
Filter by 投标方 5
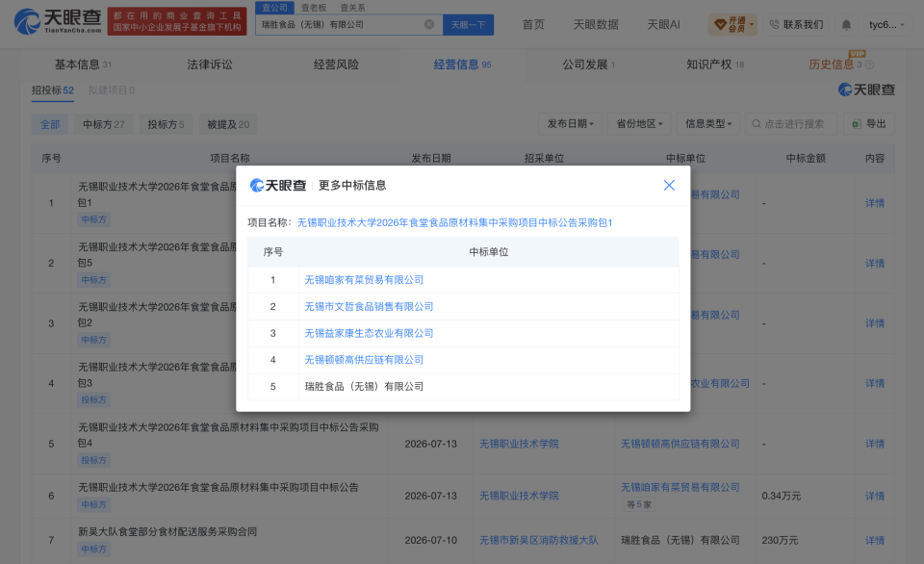pyautogui.click(x=167, y=124)
